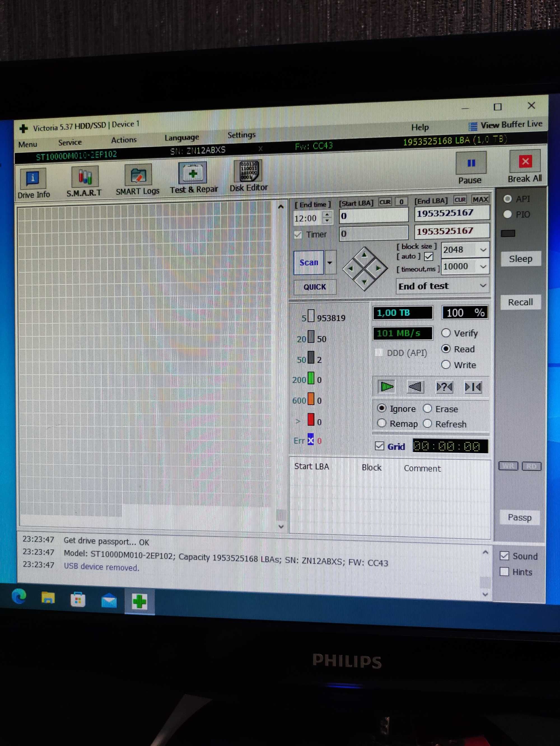Screen dimensions: 560x746
Task: Open the timeout 10000 dropdown
Action: pyautogui.click(x=483, y=266)
